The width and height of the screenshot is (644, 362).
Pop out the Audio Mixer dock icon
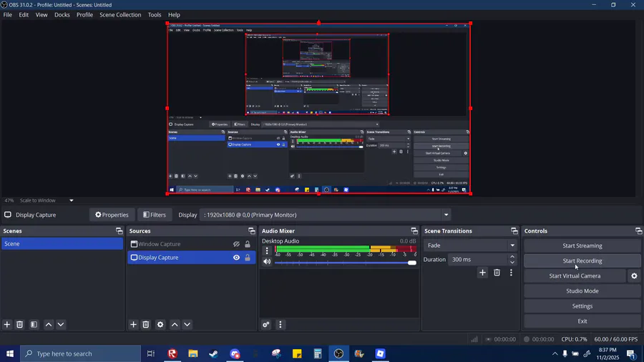click(x=414, y=230)
